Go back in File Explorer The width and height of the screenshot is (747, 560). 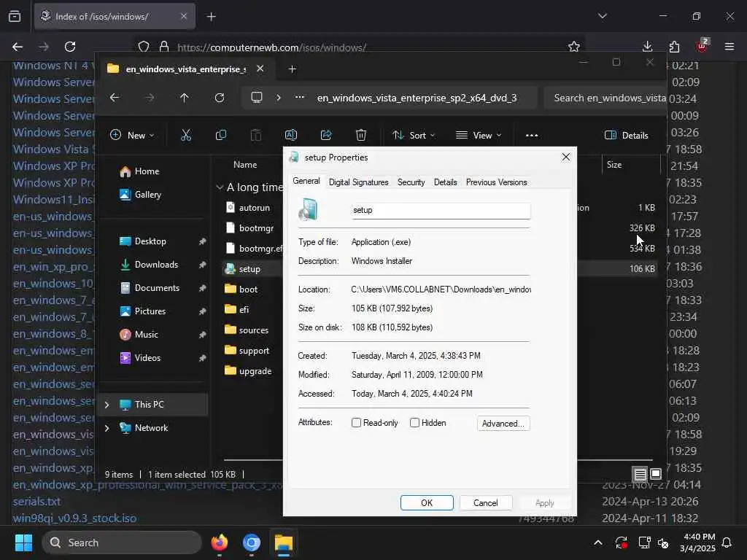(x=115, y=98)
